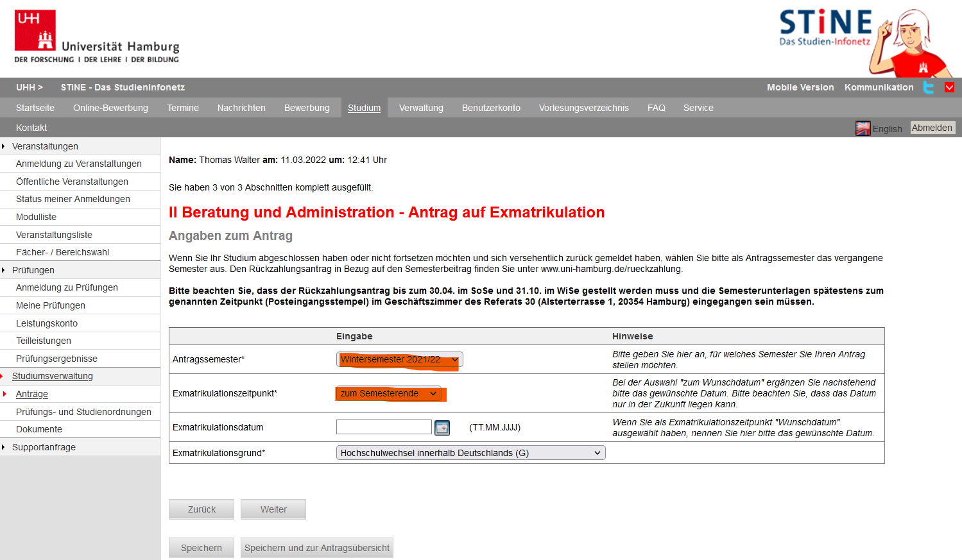Switch to the Verwaltung tab
The height and width of the screenshot is (560, 962).
pyautogui.click(x=421, y=108)
